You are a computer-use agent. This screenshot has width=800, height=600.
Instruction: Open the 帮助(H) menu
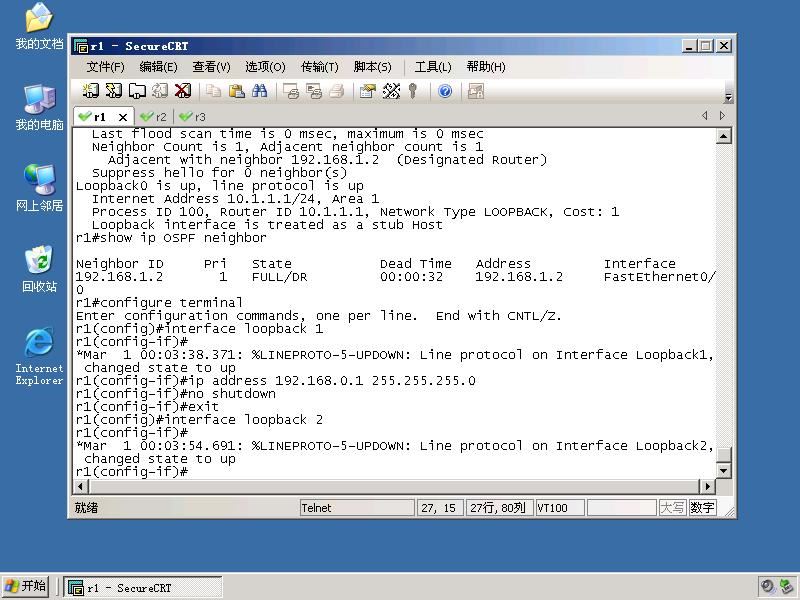tap(486, 67)
